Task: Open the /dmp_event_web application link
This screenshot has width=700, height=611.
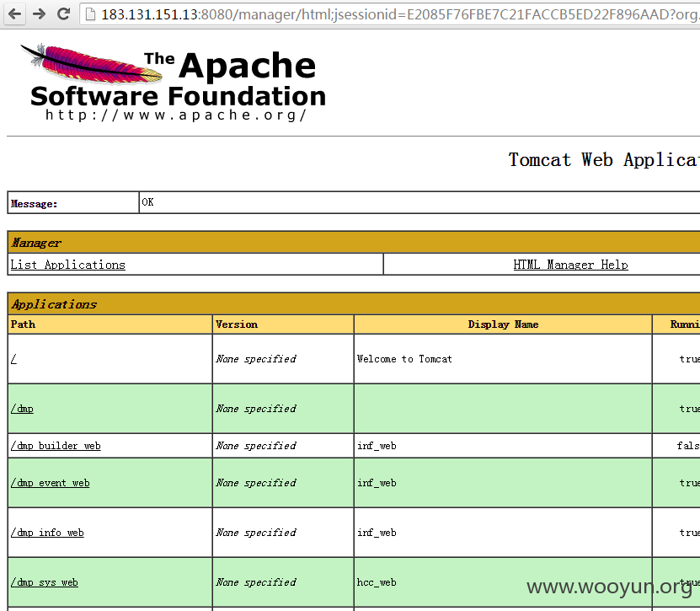Action: pos(50,483)
